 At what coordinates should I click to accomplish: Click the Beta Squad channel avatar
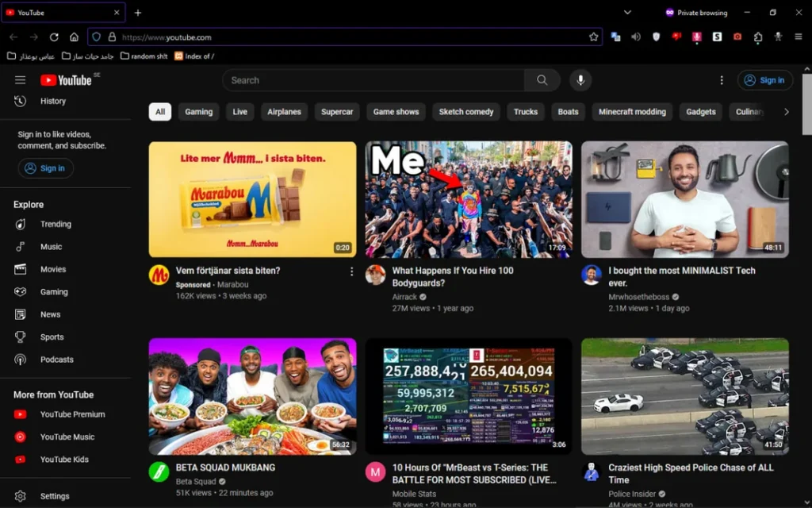[x=159, y=472]
